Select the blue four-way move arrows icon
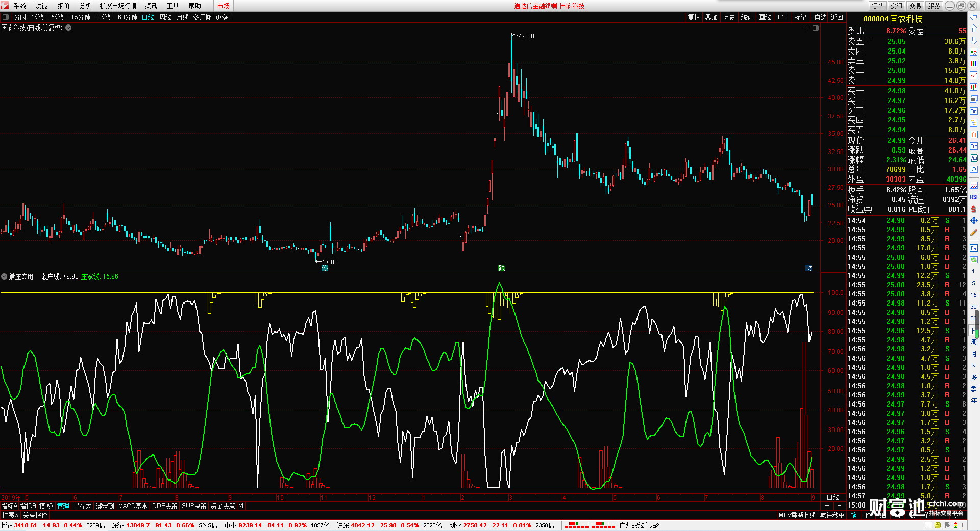The image size is (980, 531). tap(974, 220)
